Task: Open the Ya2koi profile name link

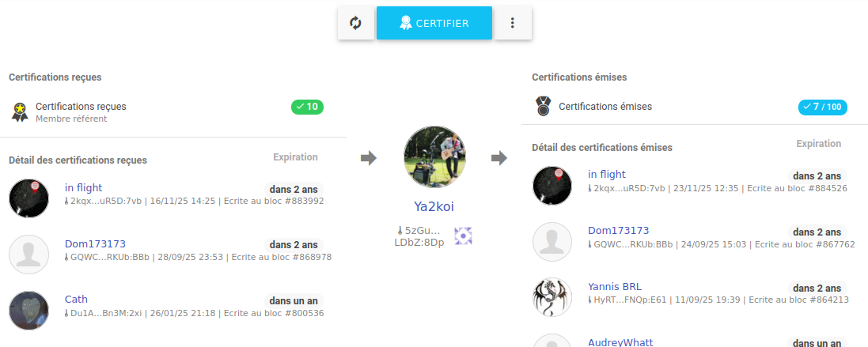Action: click(x=434, y=206)
